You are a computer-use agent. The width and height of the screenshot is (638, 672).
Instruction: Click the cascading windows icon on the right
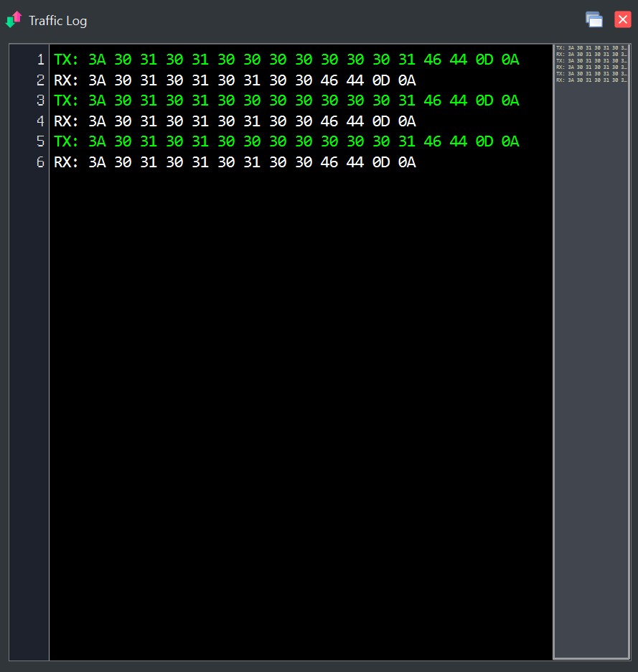594,19
